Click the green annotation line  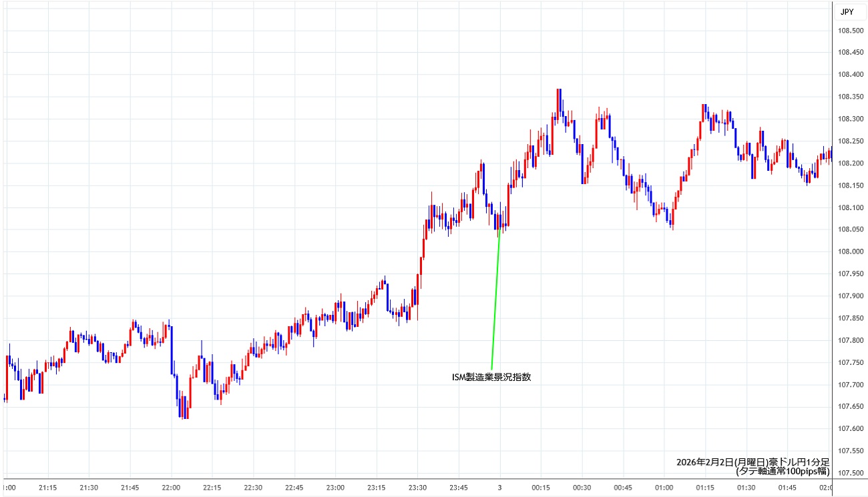click(x=495, y=300)
